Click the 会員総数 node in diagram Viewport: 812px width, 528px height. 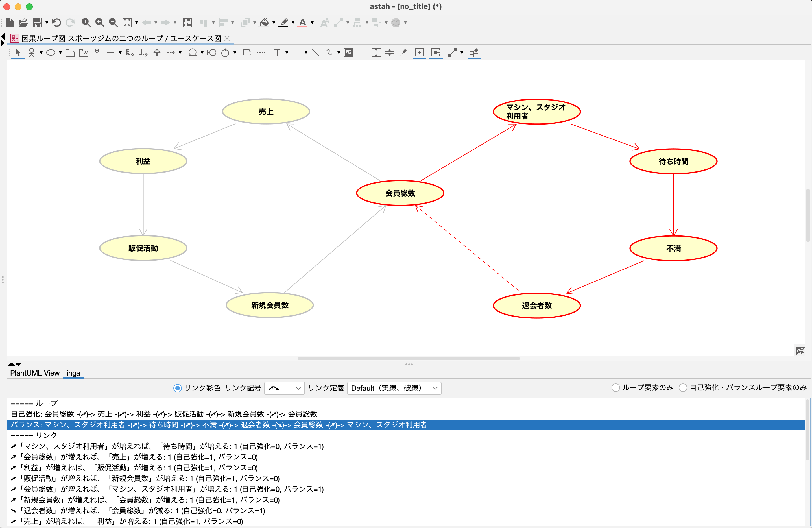[x=400, y=193]
